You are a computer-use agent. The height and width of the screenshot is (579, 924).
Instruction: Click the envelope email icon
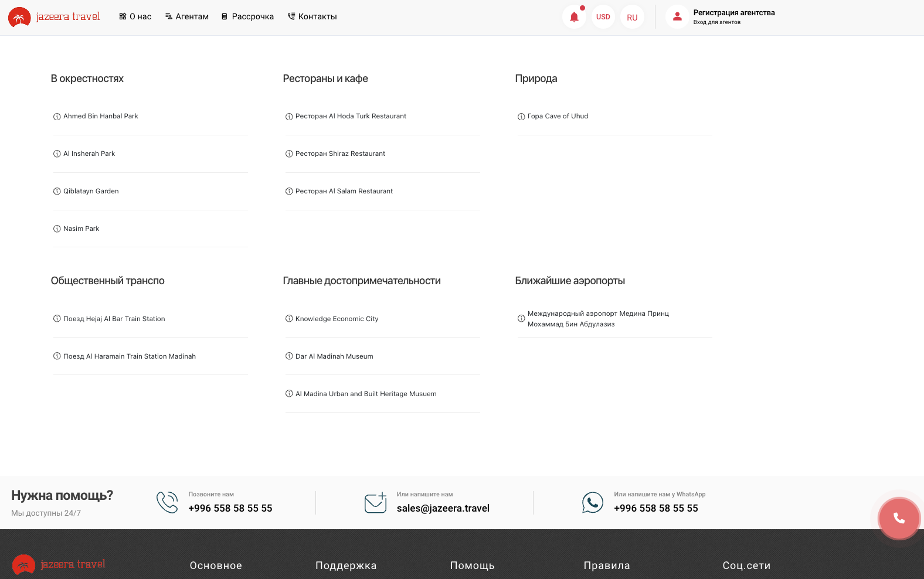(375, 503)
